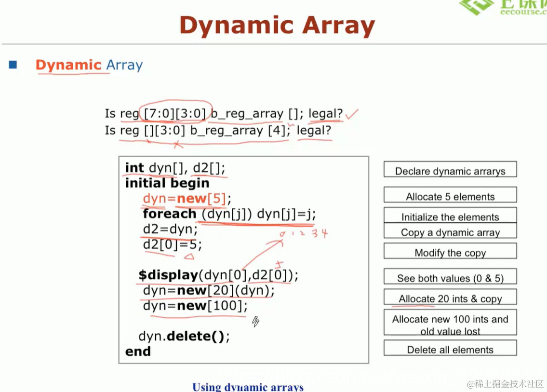Click the 'Dynamic Array' slide title
The height and width of the screenshot is (392, 547).
(x=277, y=26)
